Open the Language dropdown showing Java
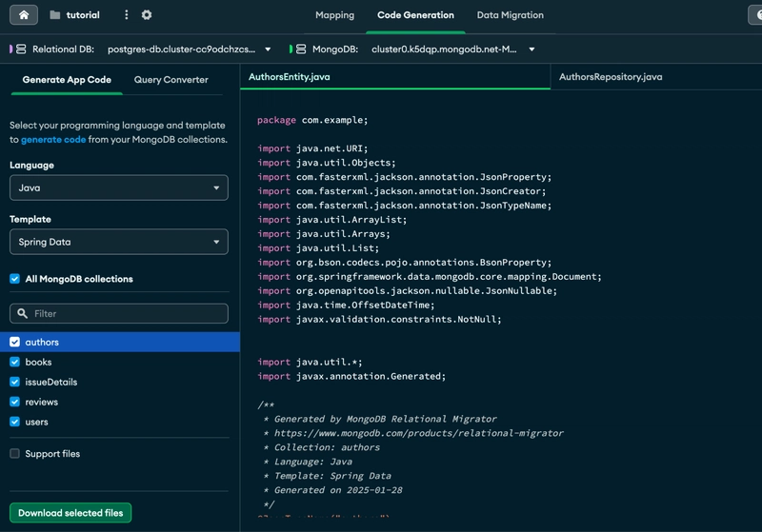The width and height of the screenshot is (762, 532). coord(118,188)
